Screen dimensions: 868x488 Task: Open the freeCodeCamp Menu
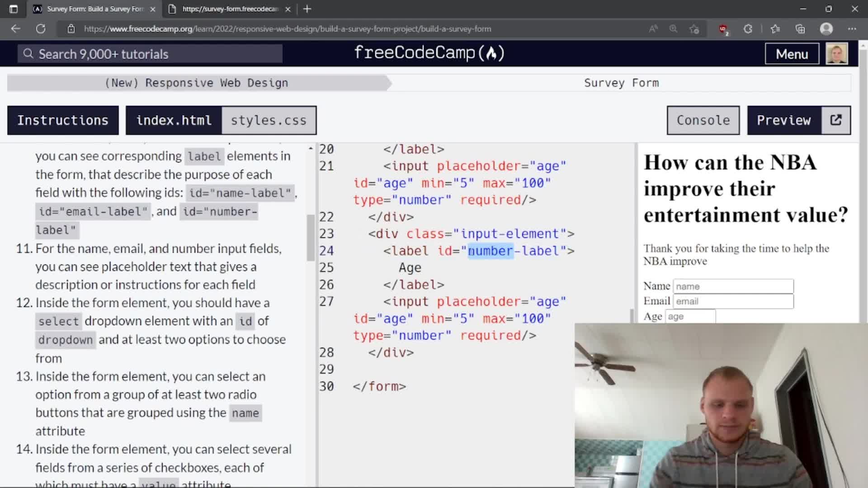(792, 54)
